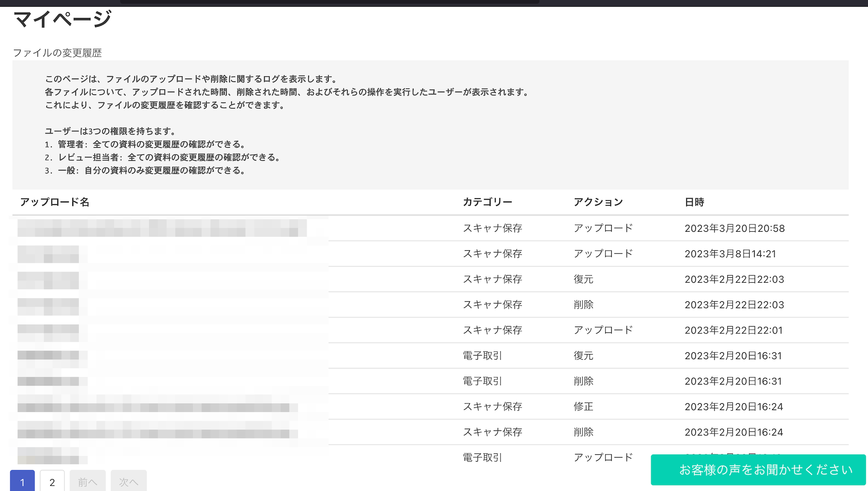
Task: Click アップロード action in 2023年3月20日20:58 row
Action: (603, 228)
